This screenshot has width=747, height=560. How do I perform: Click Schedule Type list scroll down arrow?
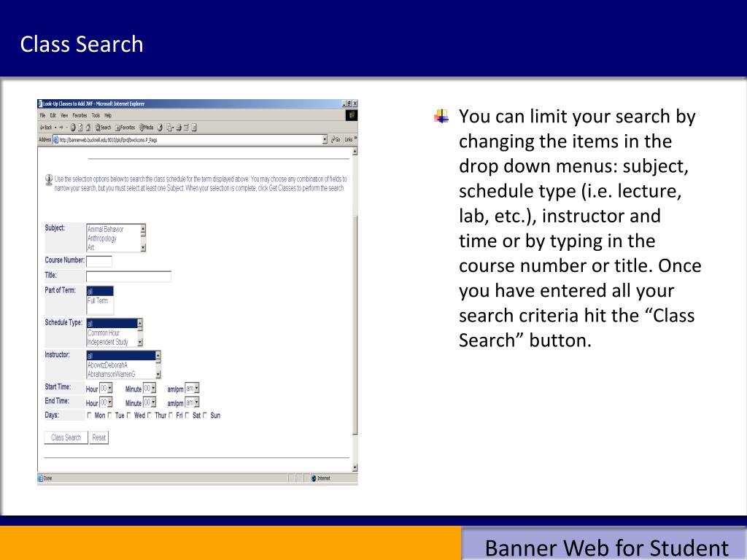click(x=139, y=343)
